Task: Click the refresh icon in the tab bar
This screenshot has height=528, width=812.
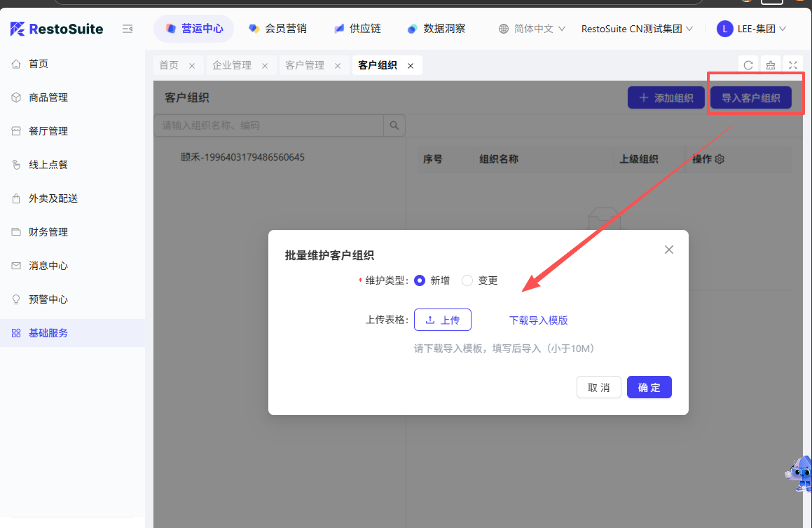Action: [748, 65]
